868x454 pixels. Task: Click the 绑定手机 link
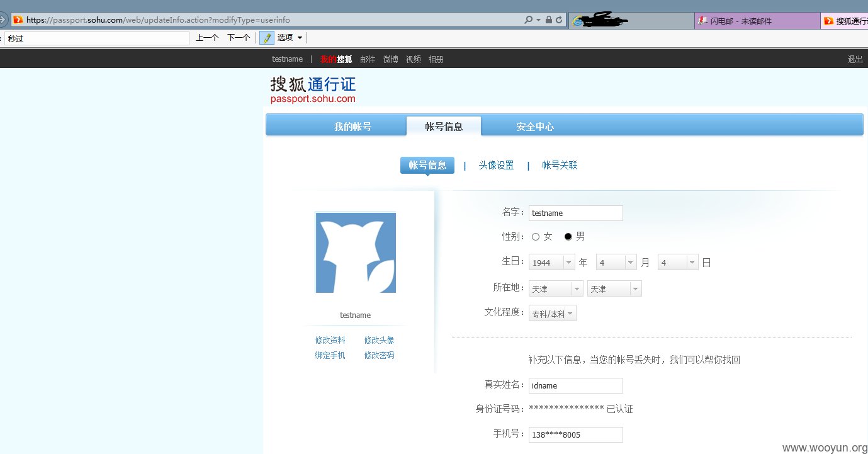(x=330, y=355)
